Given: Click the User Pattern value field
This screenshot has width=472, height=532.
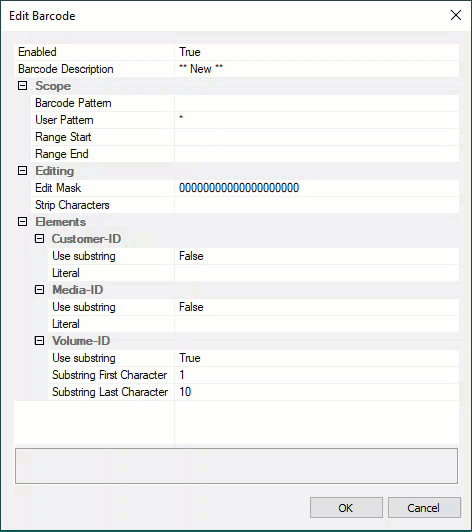Looking at the screenshot, I should [x=317, y=120].
